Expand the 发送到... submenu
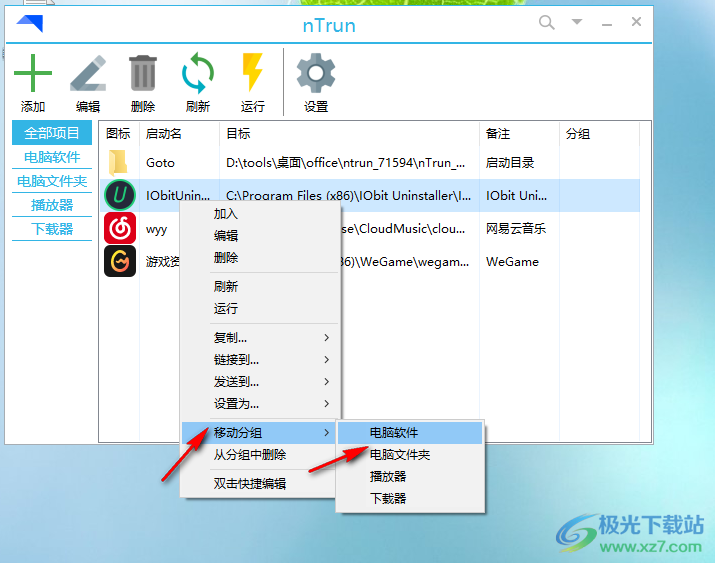Image resolution: width=715 pixels, height=563 pixels. tap(260, 382)
